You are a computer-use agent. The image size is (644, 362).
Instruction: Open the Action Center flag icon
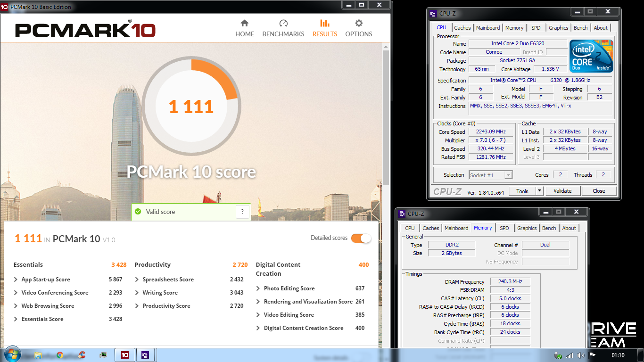(592, 355)
